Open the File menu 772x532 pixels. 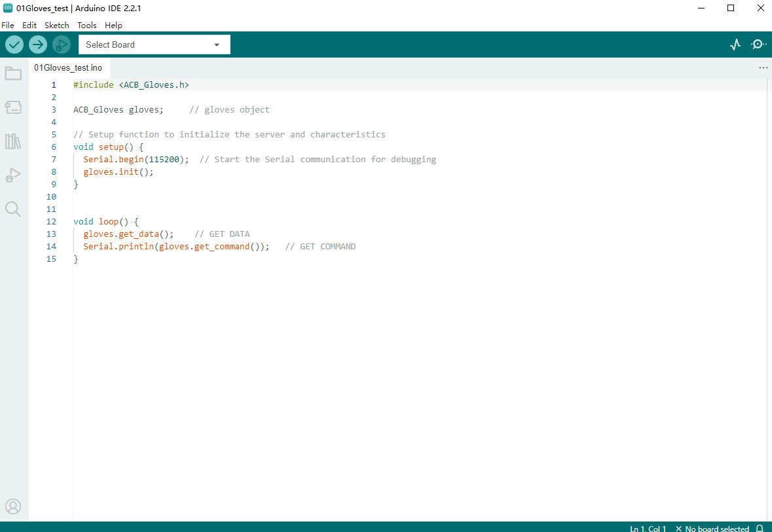[x=8, y=26]
